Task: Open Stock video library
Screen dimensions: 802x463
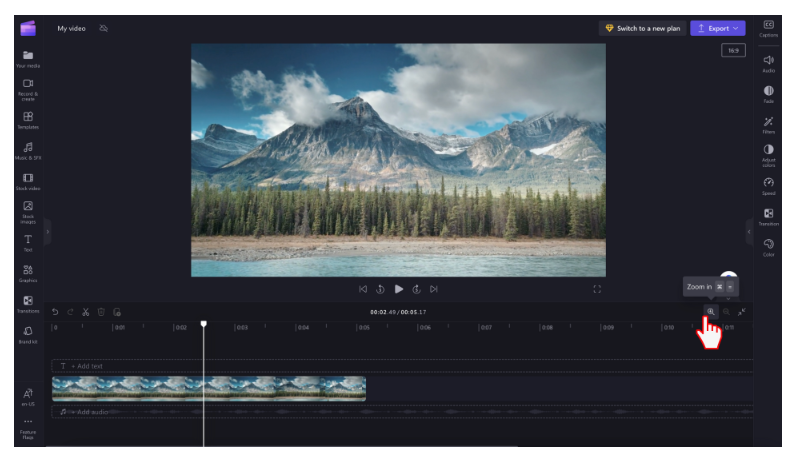Action: coord(28,182)
